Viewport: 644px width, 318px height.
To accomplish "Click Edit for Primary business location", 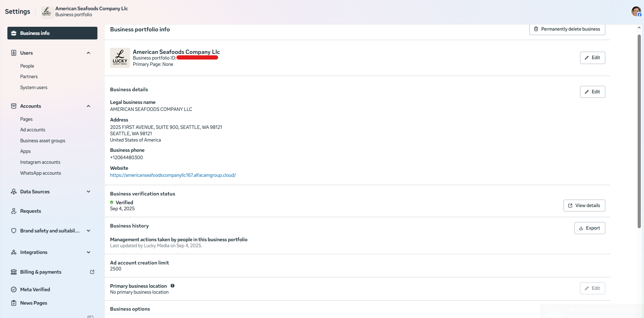I will 592,288.
